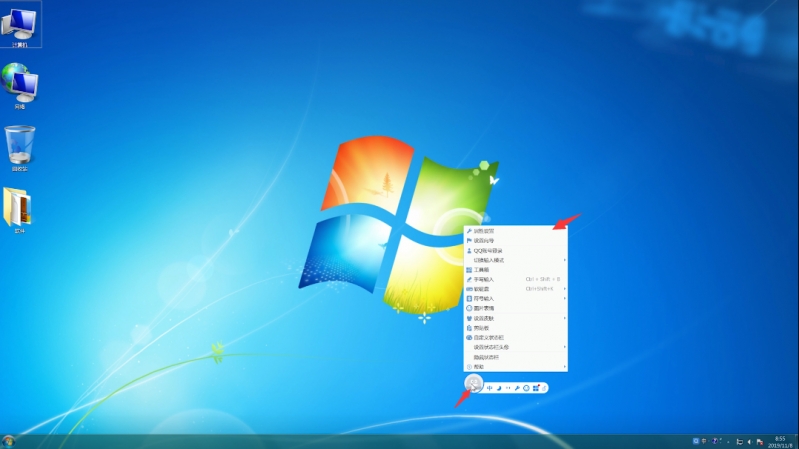The height and width of the screenshot is (449, 799).
Task: Open toolbox grid icon on status bar
Action: tap(536, 388)
